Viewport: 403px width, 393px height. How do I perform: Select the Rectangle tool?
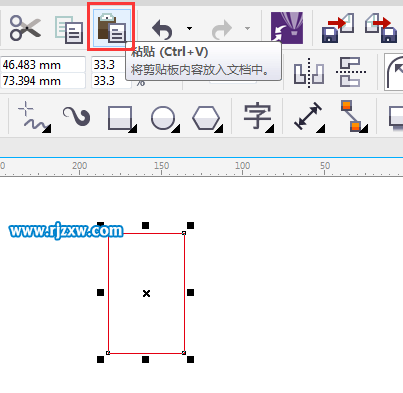[x=122, y=118]
